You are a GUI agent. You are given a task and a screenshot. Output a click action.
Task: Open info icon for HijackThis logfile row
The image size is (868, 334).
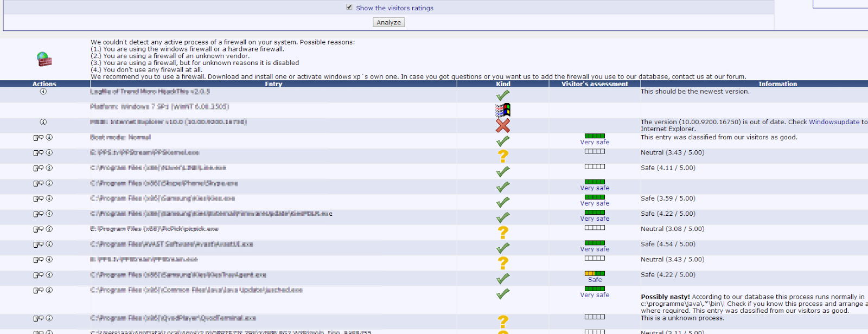point(43,92)
